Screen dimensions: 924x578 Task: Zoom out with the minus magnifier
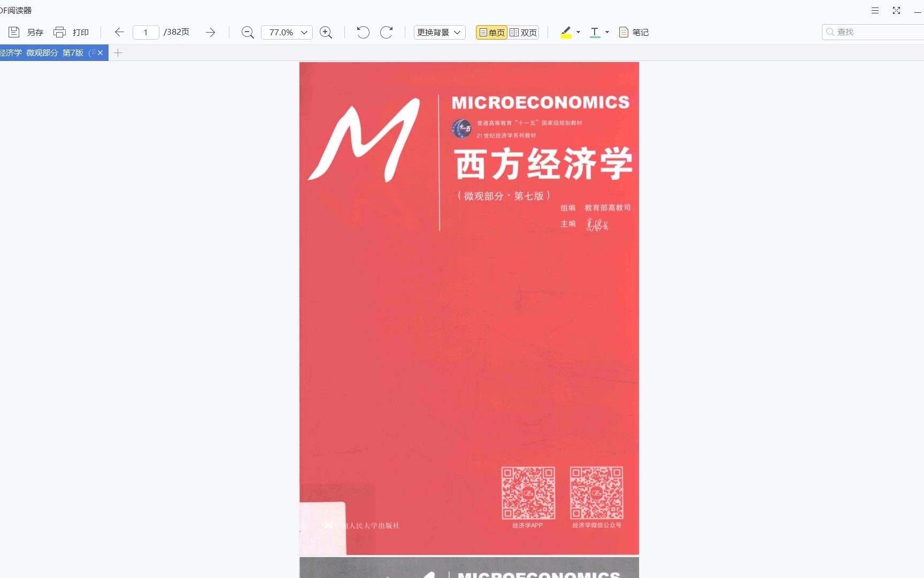248,33
